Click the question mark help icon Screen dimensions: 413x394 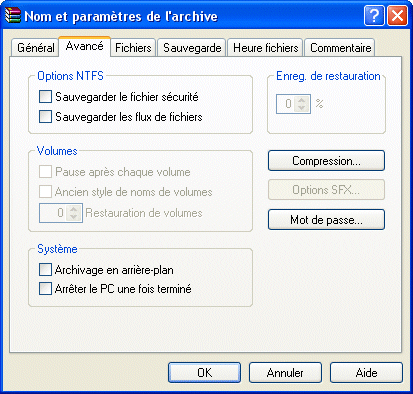tap(374, 16)
